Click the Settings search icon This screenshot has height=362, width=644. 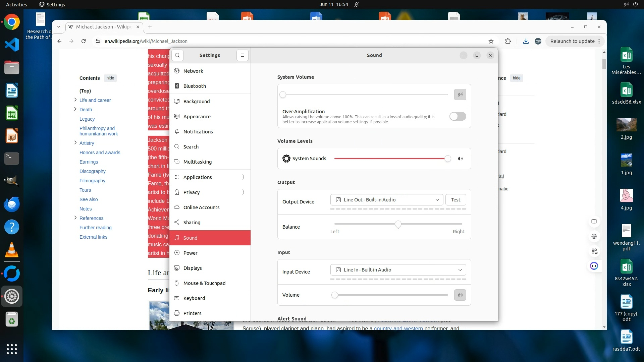(x=177, y=55)
